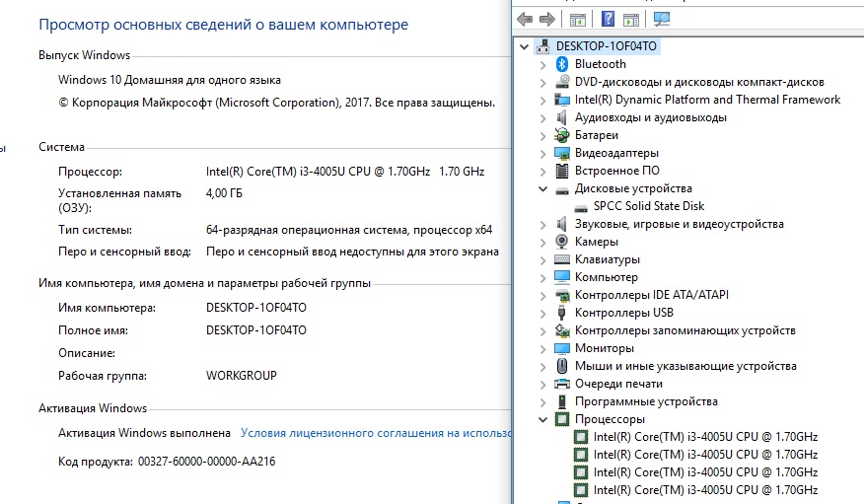The height and width of the screenshot is (504, 864).
Task: Collapse the Процессоры category
Action: (543, 419)
